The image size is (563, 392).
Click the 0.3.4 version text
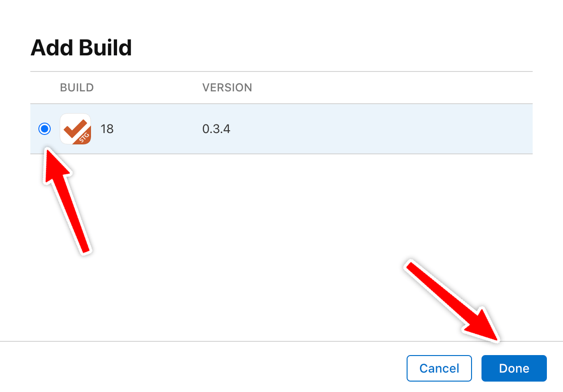coord(216,129)
